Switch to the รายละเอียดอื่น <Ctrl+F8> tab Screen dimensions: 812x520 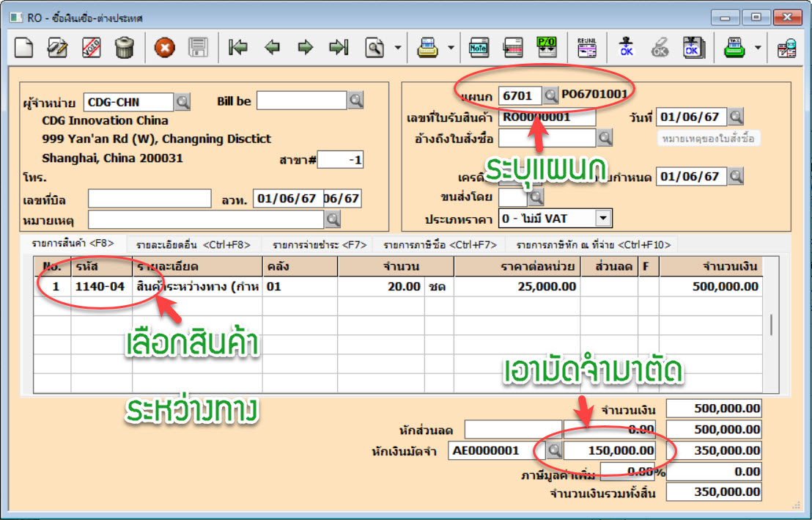[x=193, y=245]
